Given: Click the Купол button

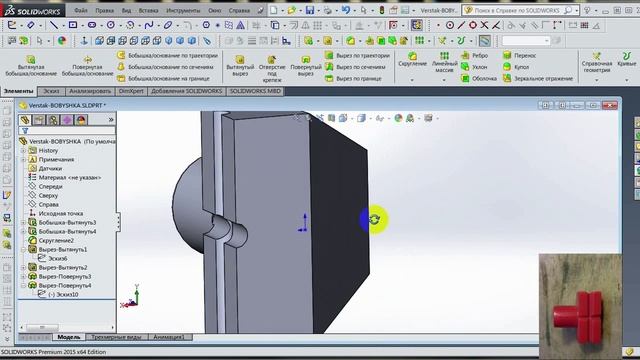Looking at the screenshot, I should [x=516, y=67].
